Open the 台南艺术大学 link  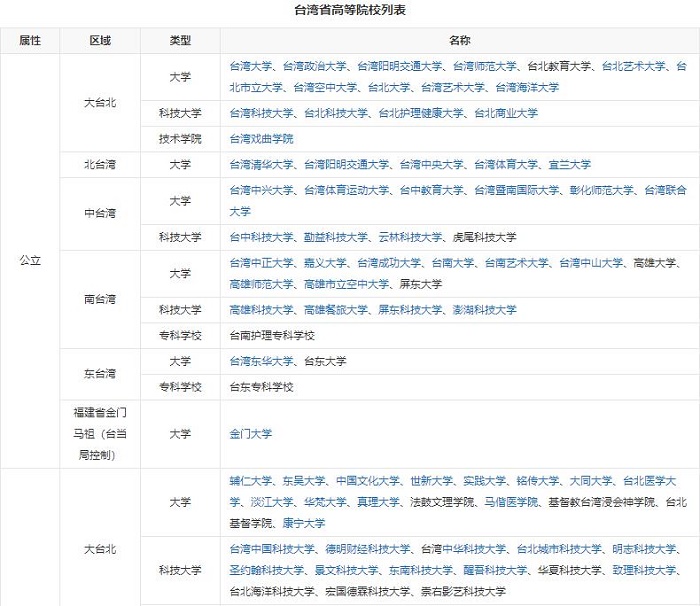[516, 263]
